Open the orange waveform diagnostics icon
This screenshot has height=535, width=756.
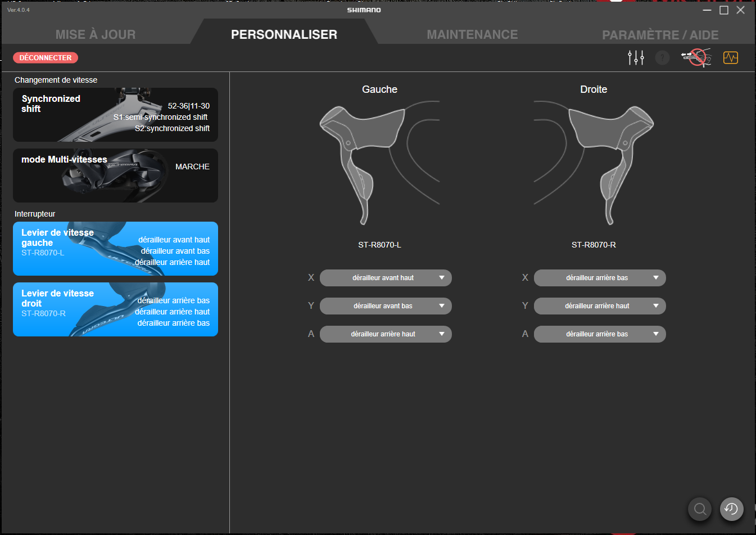(731, 57)
